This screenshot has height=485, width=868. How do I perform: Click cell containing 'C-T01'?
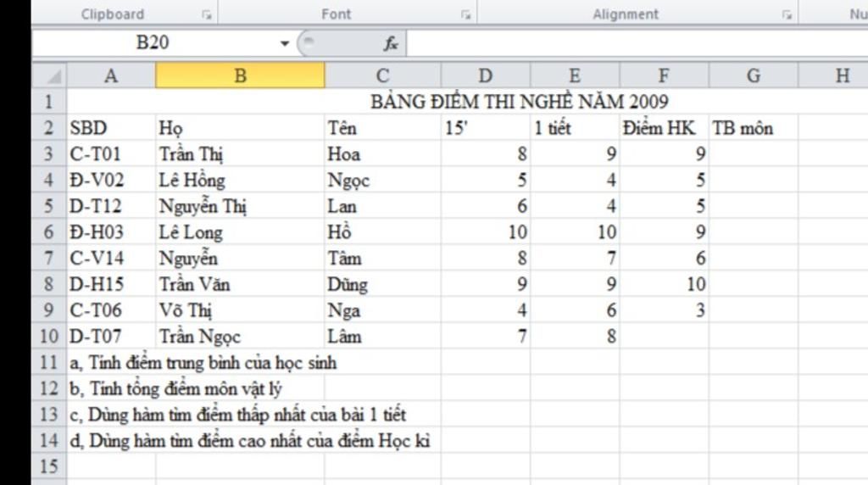111,154
